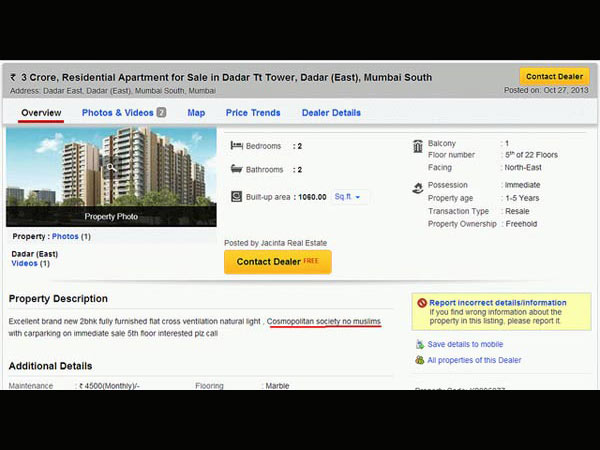Viewport: 600px width, 450px height.
Task: Click the 'Immediate' possession value
Action: pyautogui.click(x=522, y=185)
